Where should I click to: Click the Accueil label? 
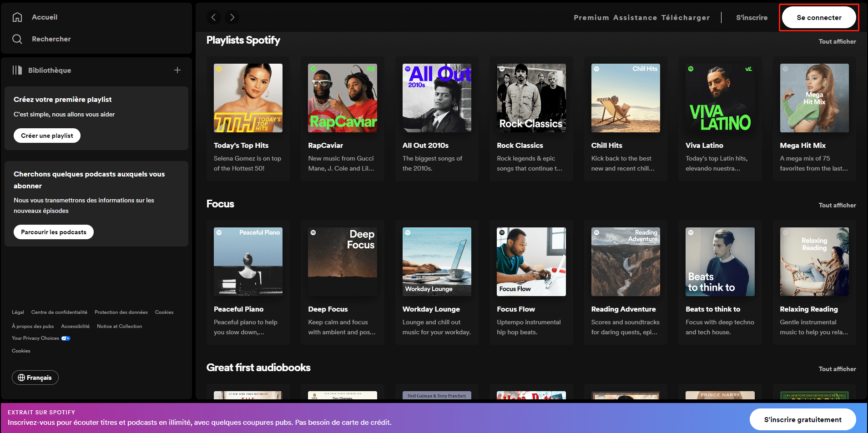[45, 17]
